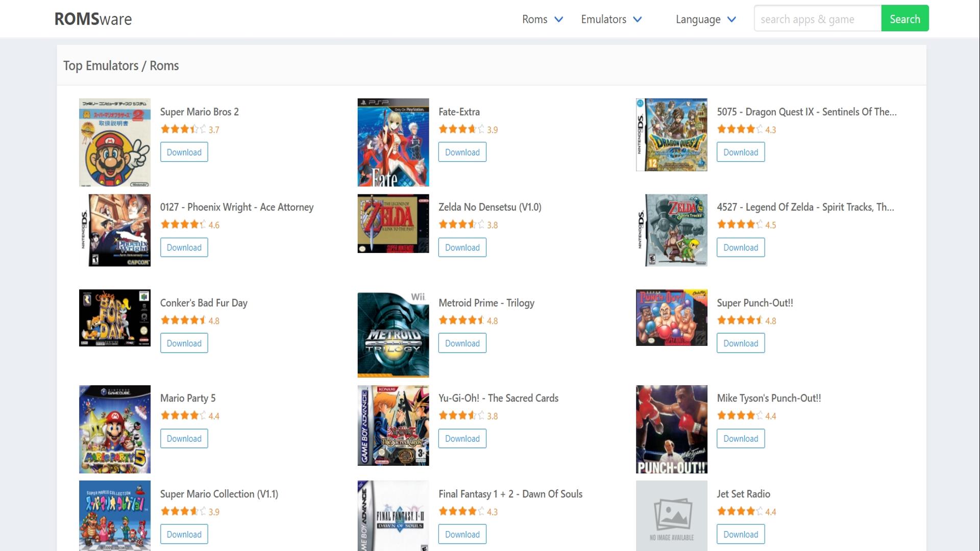Open Jet Set Radio placeholder image
The image size is (980, 551).
pos(671,516)
